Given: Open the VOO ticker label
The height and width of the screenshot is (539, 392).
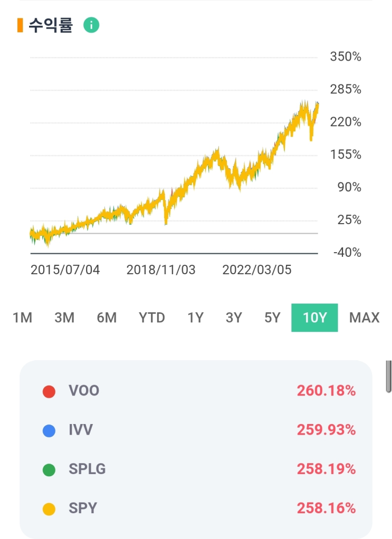Looking at the screenshot, I should [x=84, y=391].
